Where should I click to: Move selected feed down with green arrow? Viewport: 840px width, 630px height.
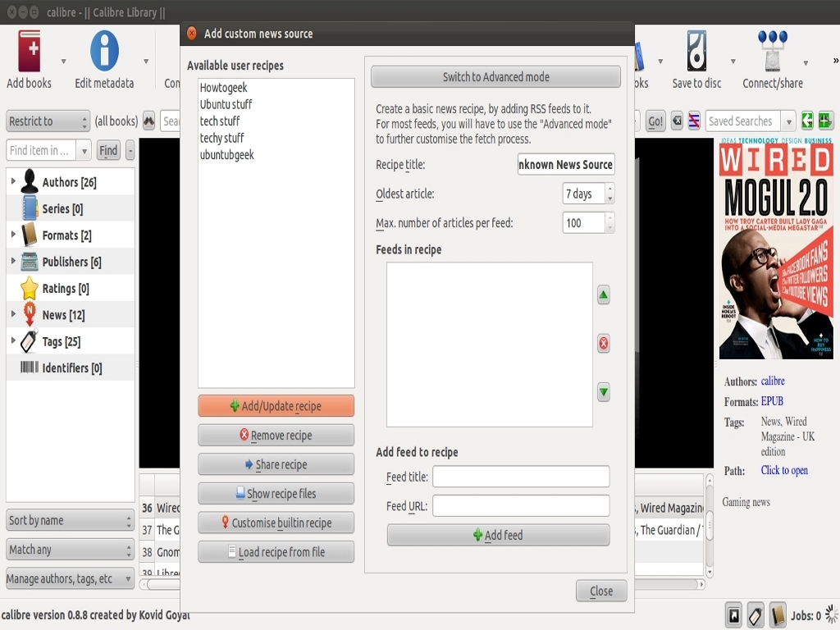(x=604, y=392)
